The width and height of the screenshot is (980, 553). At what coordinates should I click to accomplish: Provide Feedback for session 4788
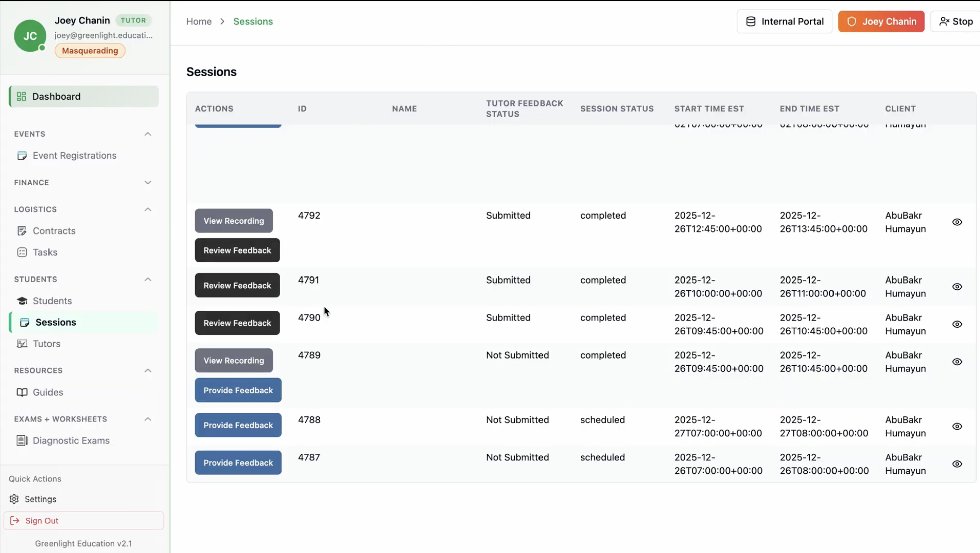click(x=238, y=425)
